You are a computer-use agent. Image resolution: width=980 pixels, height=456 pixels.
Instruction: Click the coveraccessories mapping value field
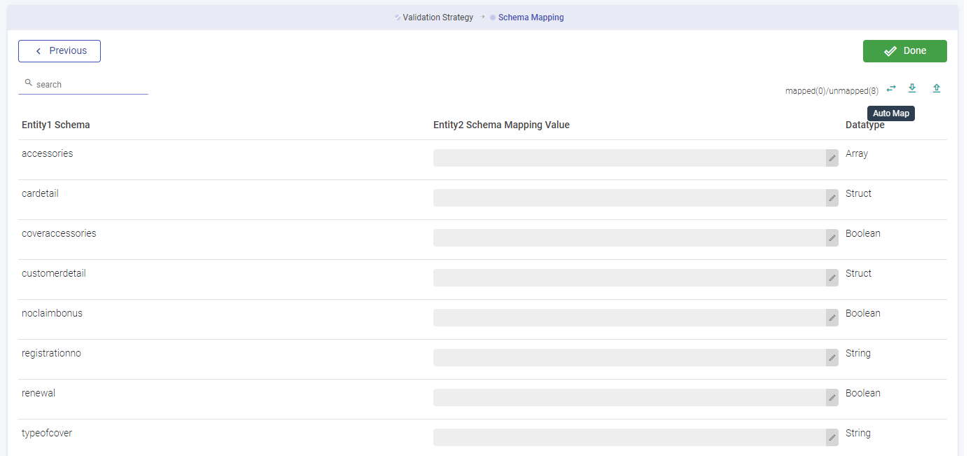[x=629, y=238]
